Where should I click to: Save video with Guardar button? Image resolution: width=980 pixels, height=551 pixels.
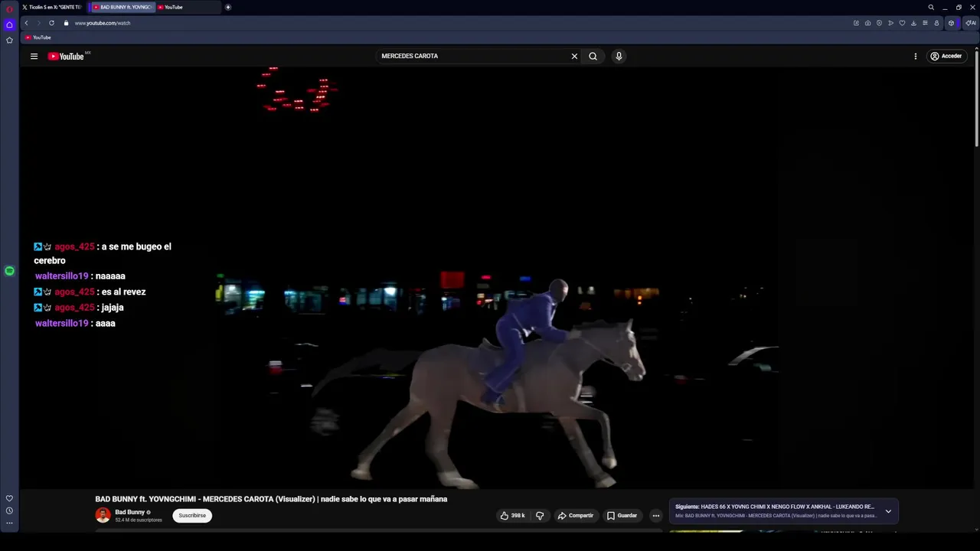(x=622, y=516)
